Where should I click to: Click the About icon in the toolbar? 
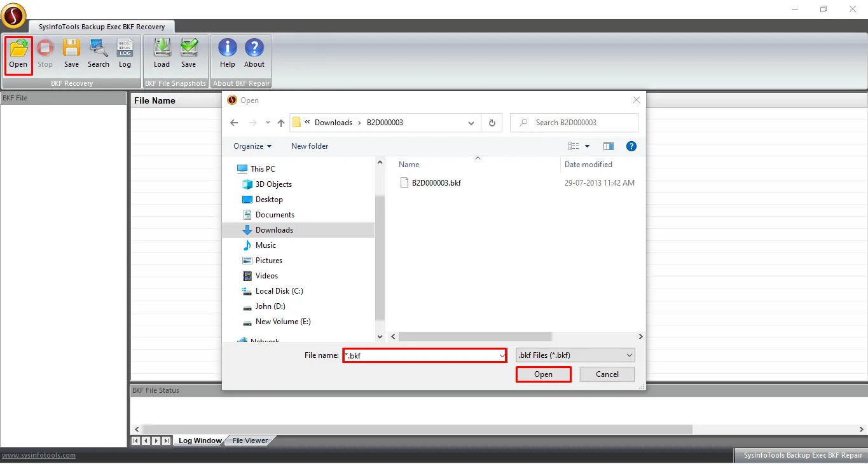(254, 54)
